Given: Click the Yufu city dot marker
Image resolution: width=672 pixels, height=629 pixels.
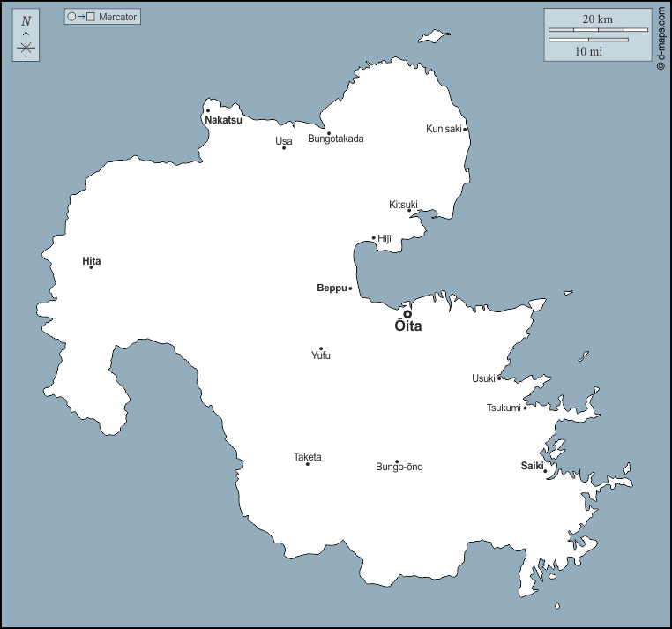Looking at the screenshot, I should (x=321, y=348).
